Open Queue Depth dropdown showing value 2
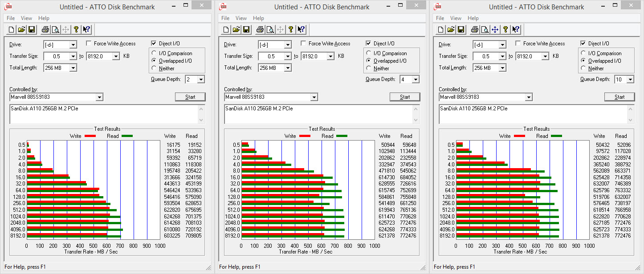The width and height of the screenshot is (644, 274). click(x=201, y=80)
